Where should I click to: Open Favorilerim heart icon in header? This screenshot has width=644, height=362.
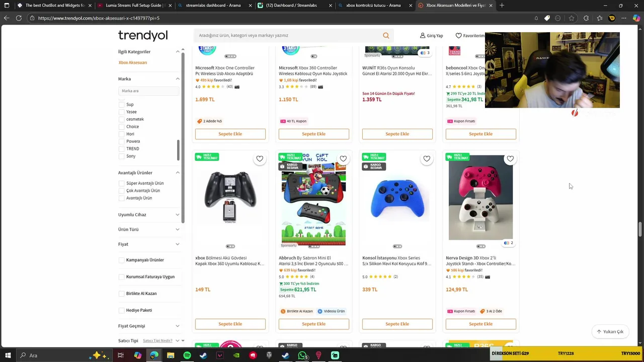coord(458,36)
